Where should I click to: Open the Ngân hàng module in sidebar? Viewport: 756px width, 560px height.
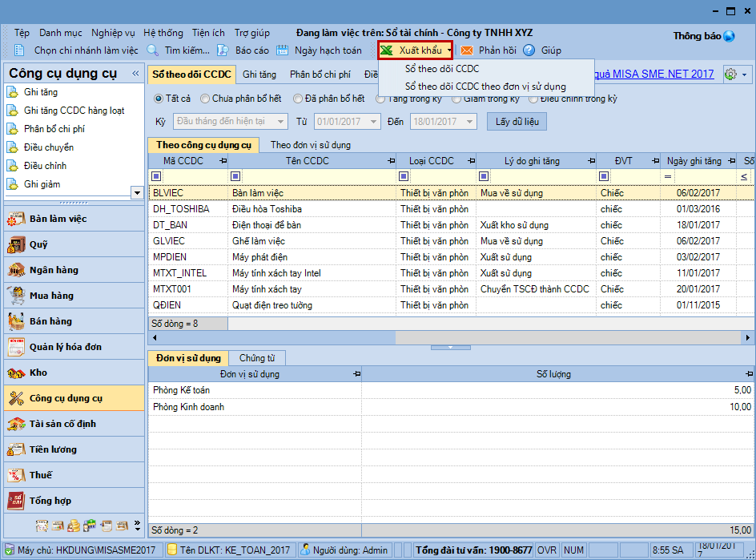pyautogui.click(x=53, y=270)
